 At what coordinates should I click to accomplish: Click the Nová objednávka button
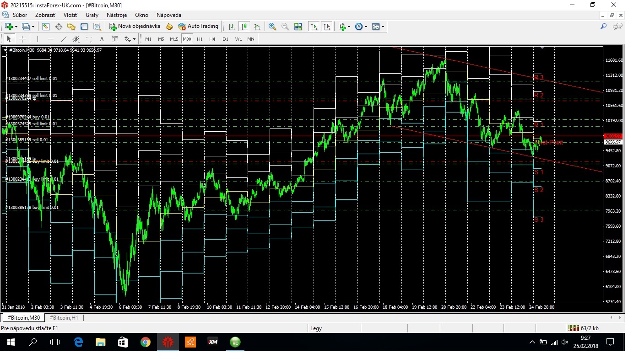click(x=135, y=27)
